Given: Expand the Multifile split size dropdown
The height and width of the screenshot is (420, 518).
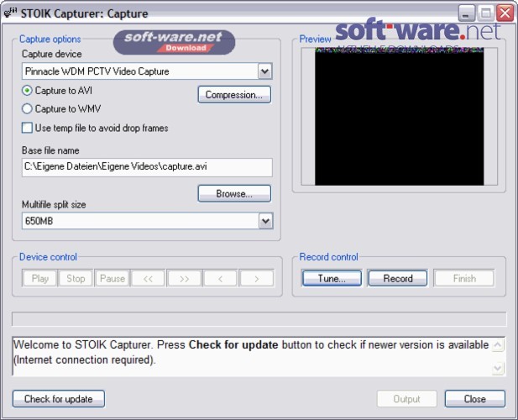Looking at the screenshot, I should click(265, 221).
